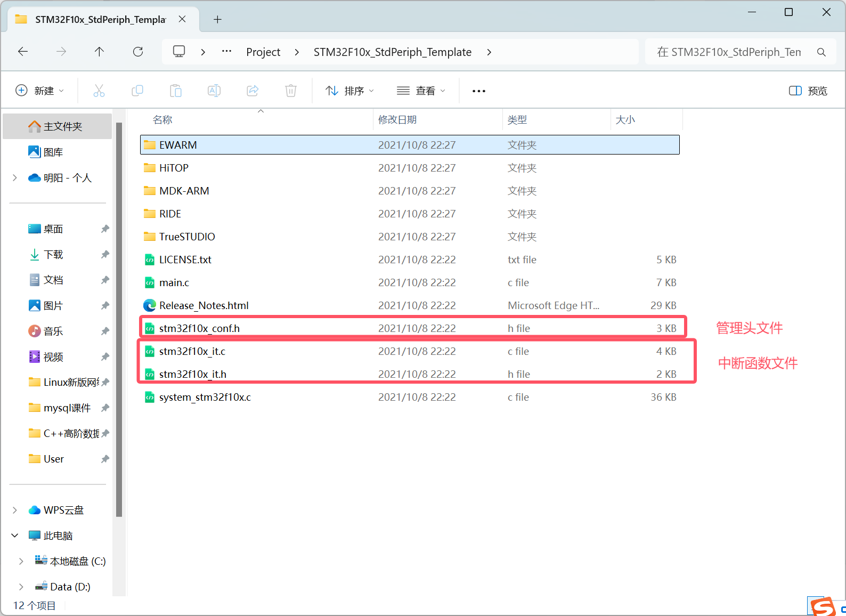Select the HiTOP folder
The image size is (846, 616).
coord(410,168)
